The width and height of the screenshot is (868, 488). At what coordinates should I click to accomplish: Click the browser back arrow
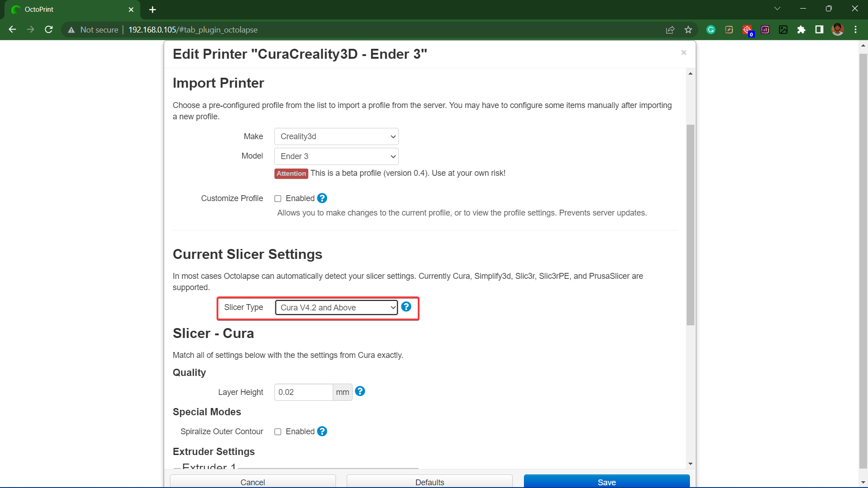[x=12, y=29]
